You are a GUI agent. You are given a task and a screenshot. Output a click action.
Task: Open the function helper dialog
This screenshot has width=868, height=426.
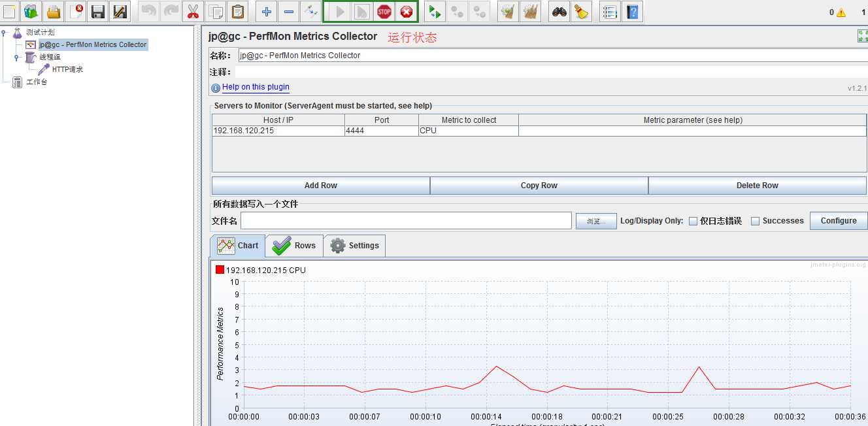coord(610,11)
